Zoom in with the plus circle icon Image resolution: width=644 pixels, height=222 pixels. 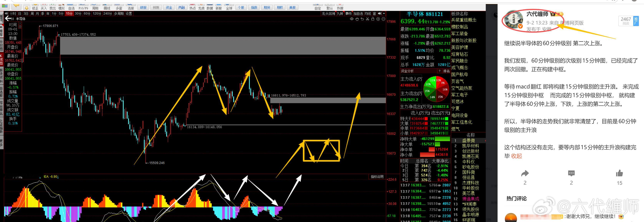click(378, 19)
